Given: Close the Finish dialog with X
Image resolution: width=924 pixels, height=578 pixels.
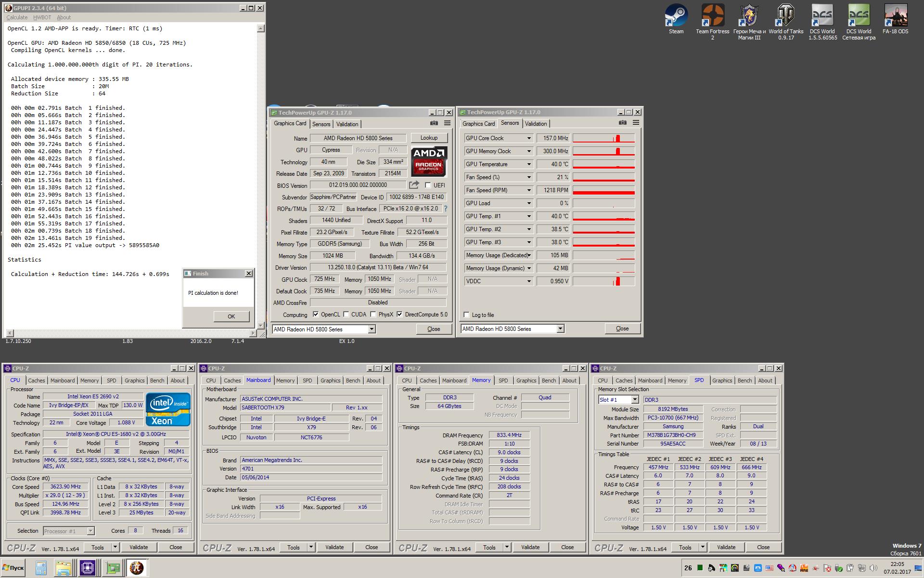Looking at the screenshot, I should [x=249, y=274].
